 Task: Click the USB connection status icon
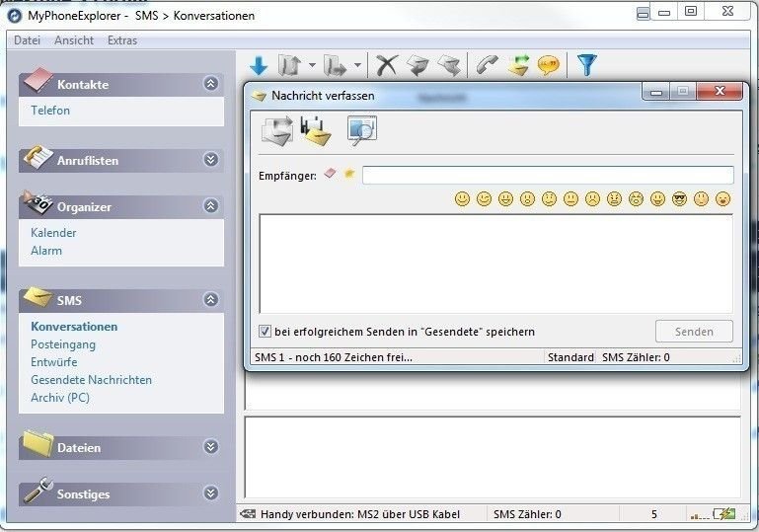pyautogui.click(x=248, y=513)
